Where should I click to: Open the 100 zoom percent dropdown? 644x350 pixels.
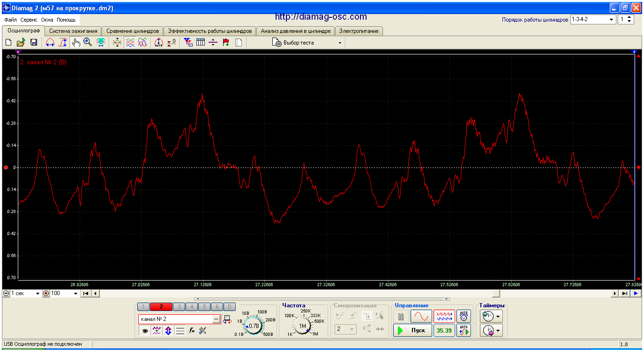(65, 293)
